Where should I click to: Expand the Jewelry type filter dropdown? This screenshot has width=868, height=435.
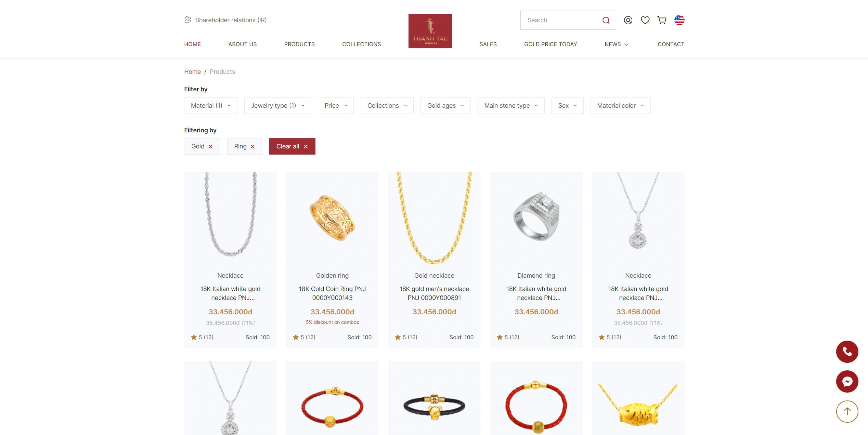[x=277, y=106]
